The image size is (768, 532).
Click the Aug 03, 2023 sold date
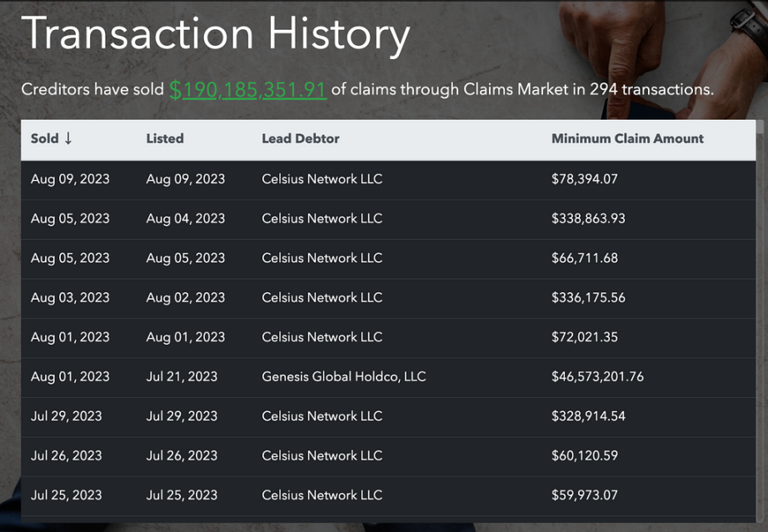click(70, 298)
